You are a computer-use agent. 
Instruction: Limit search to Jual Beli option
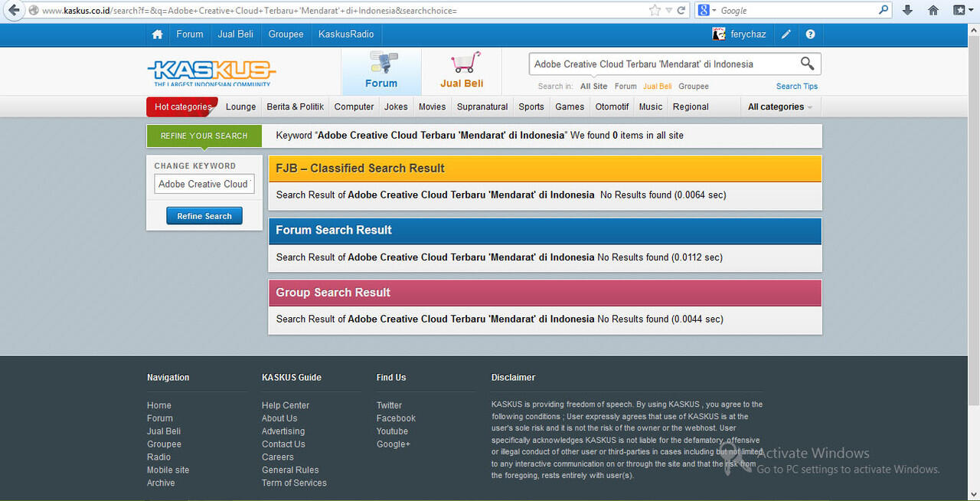tap(658, 87)
